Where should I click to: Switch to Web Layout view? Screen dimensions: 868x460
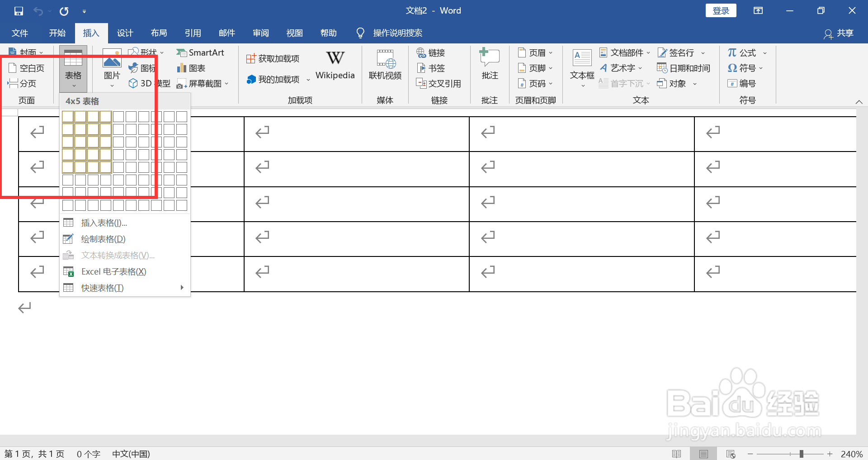[731, 454]
